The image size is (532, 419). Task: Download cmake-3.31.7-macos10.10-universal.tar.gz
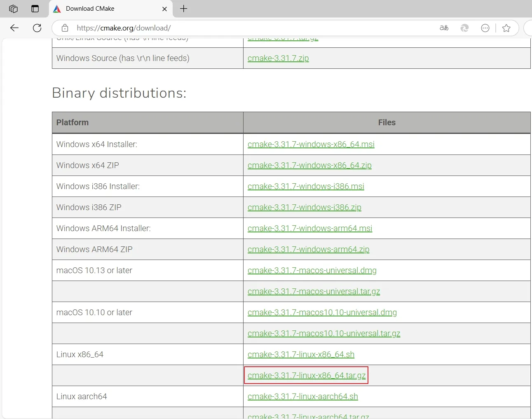[324, 333]
